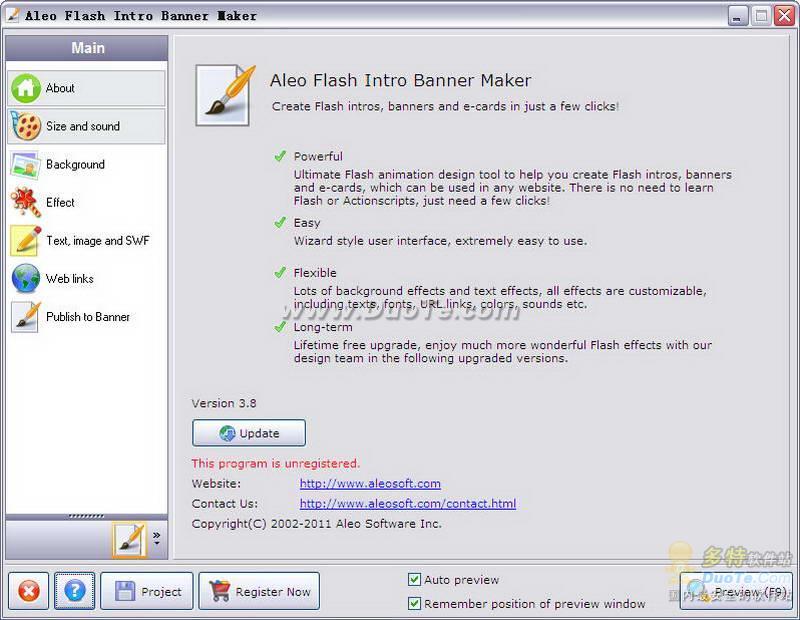The image size is (800, 620).
Task: Click the 'Version 3.8' text
Action: [224, 403]
